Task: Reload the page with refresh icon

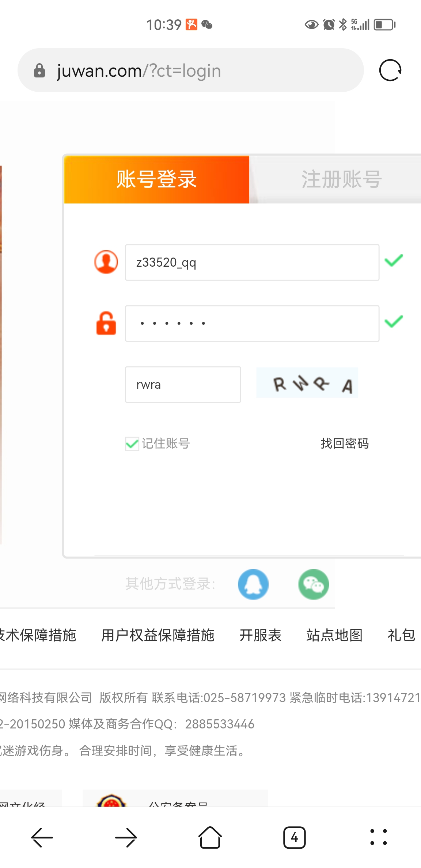Action: tap(390, 70)
